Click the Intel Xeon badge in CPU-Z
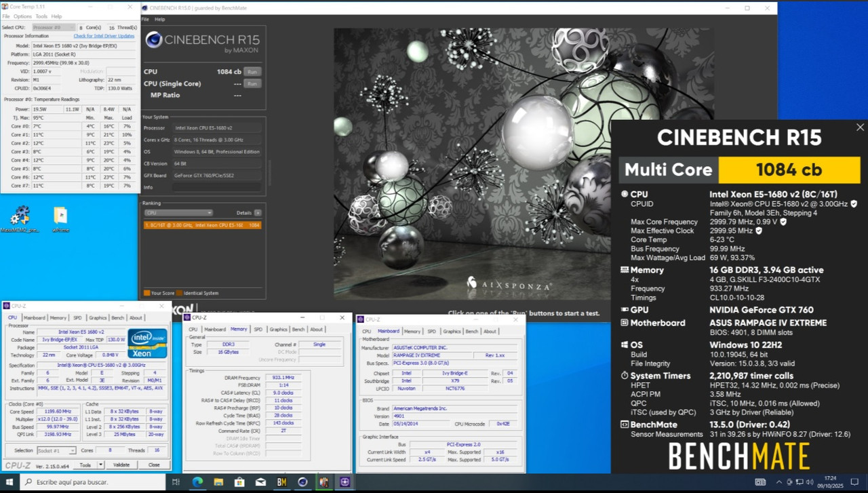The height and width of the screenshot is (493, 868). point(148,343)
